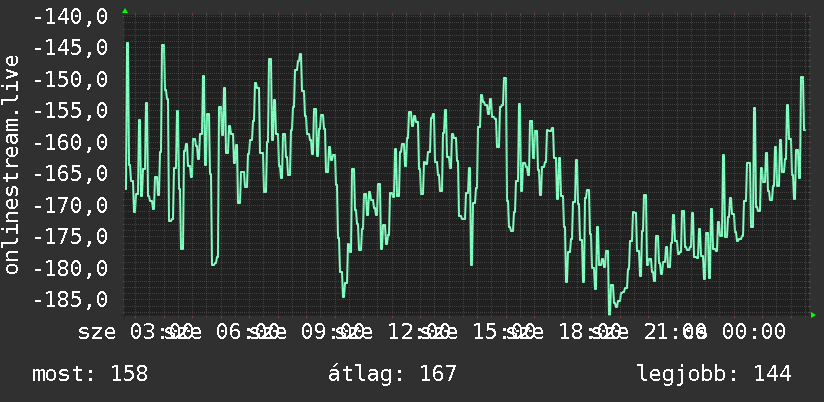Click the -140,0 y-axis label
Screen dimensions: 824x402
click(70, 17)
